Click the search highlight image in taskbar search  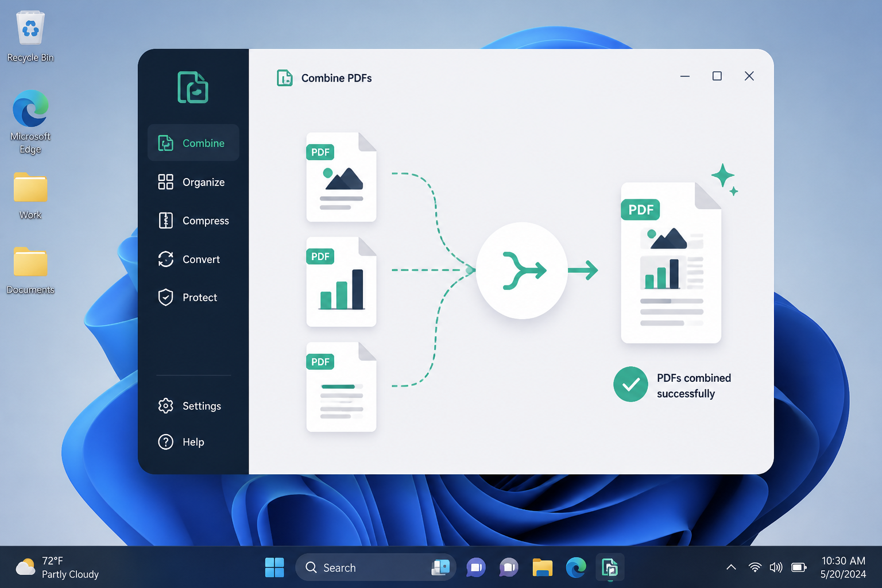tap(440, 567)
